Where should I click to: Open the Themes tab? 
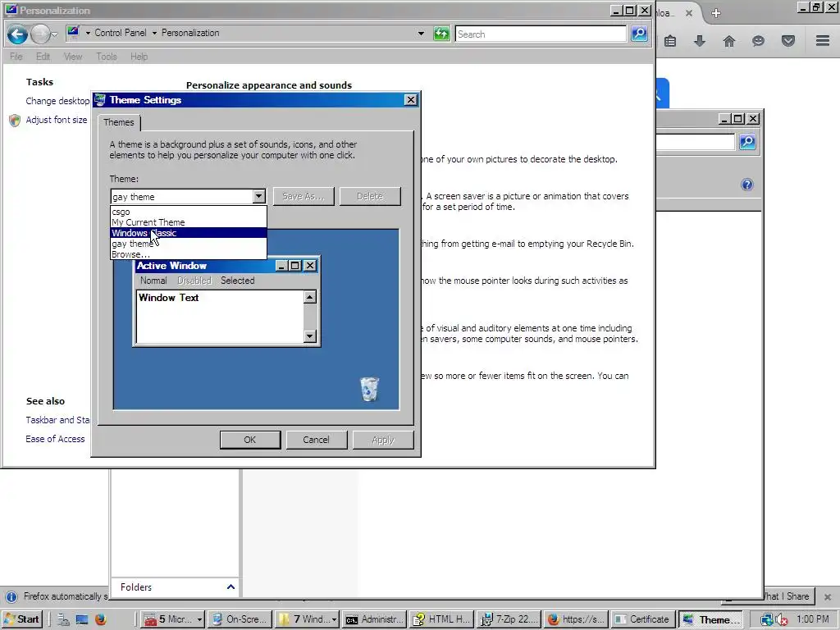pyautogui.click(x=118, y=122)
